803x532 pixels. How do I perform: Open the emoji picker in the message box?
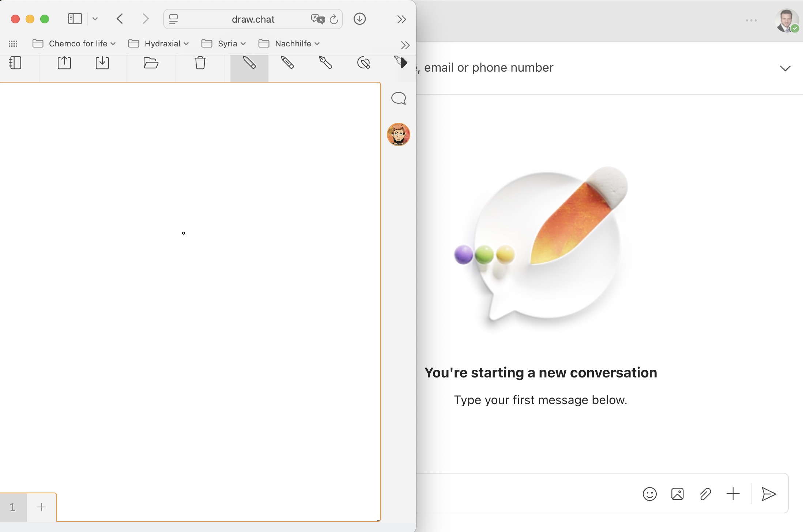click(x=650, y=494)
